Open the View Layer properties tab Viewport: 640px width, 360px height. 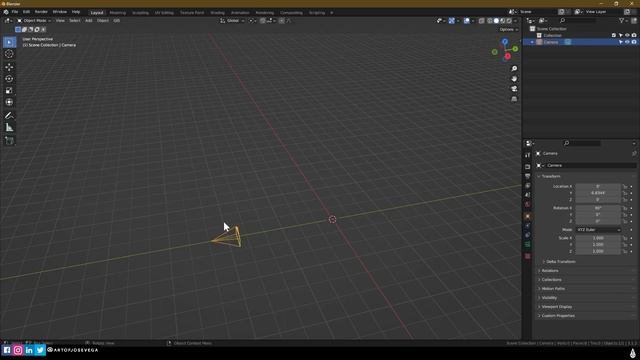click(527, 186)
